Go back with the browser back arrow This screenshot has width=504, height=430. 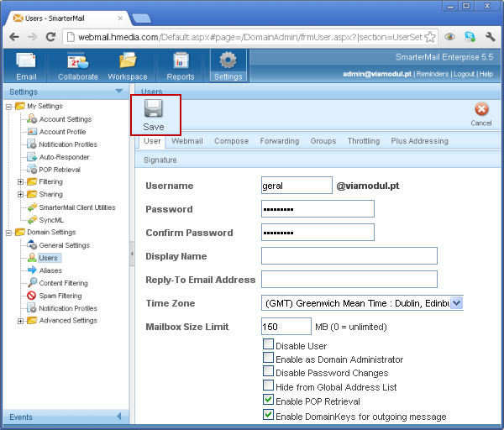(x=14, y=37)
